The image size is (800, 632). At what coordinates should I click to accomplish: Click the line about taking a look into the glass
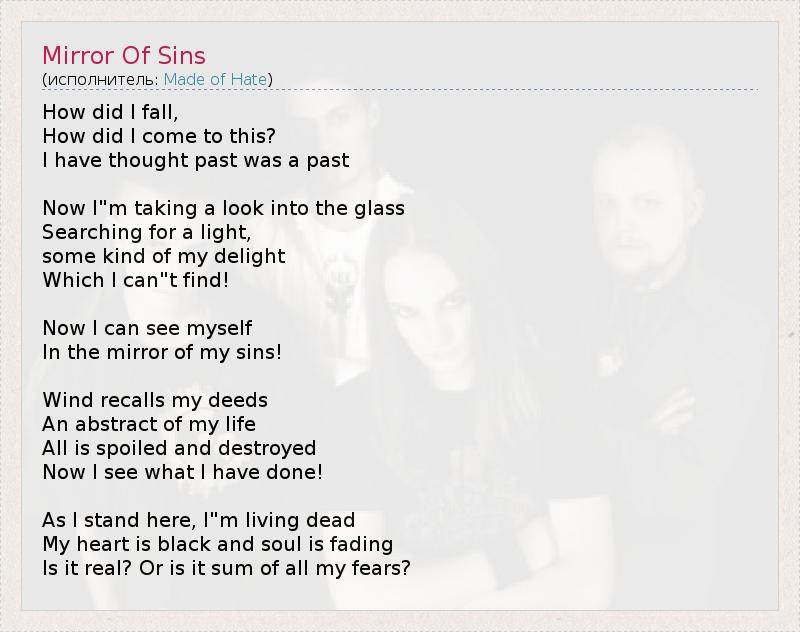point(224,208)
